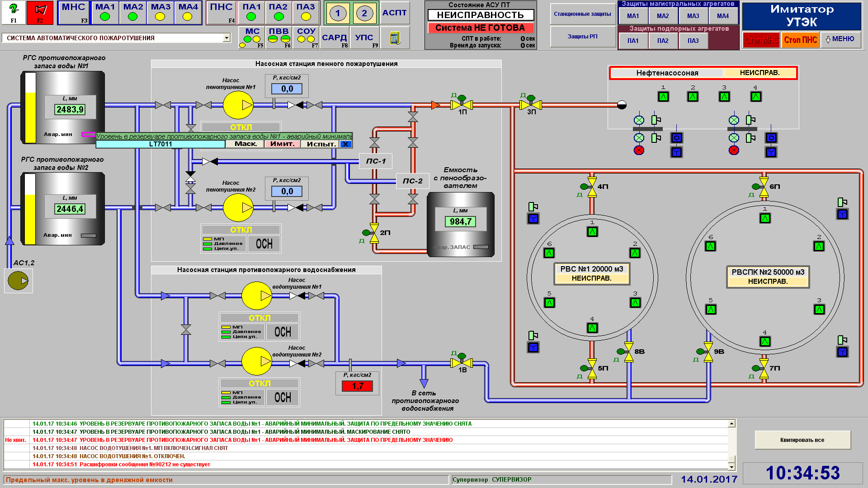
Task: Open the ПА2 tab
Action: click(278, 13)
